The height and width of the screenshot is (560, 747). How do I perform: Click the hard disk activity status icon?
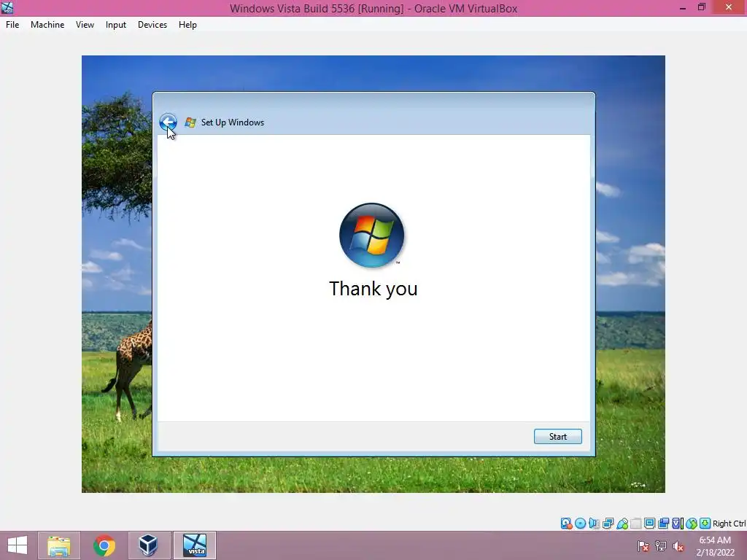[x=566, y=524]
